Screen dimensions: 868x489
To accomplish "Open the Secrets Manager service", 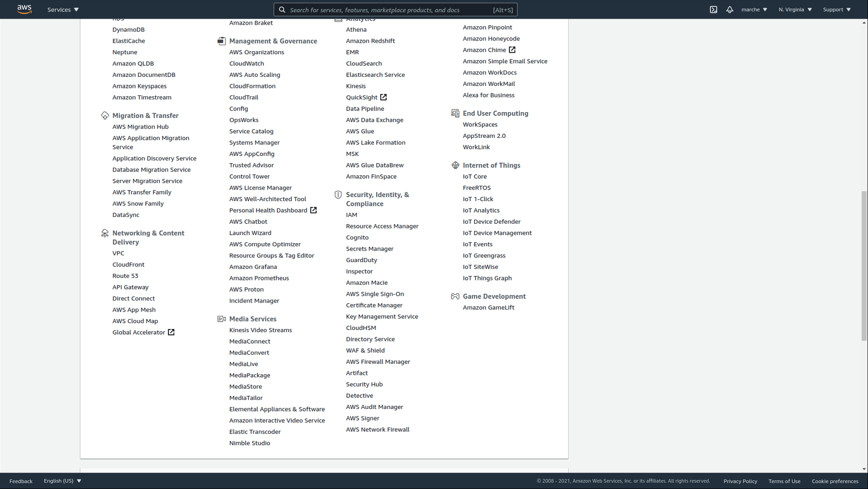I will [x=370, y=249].
